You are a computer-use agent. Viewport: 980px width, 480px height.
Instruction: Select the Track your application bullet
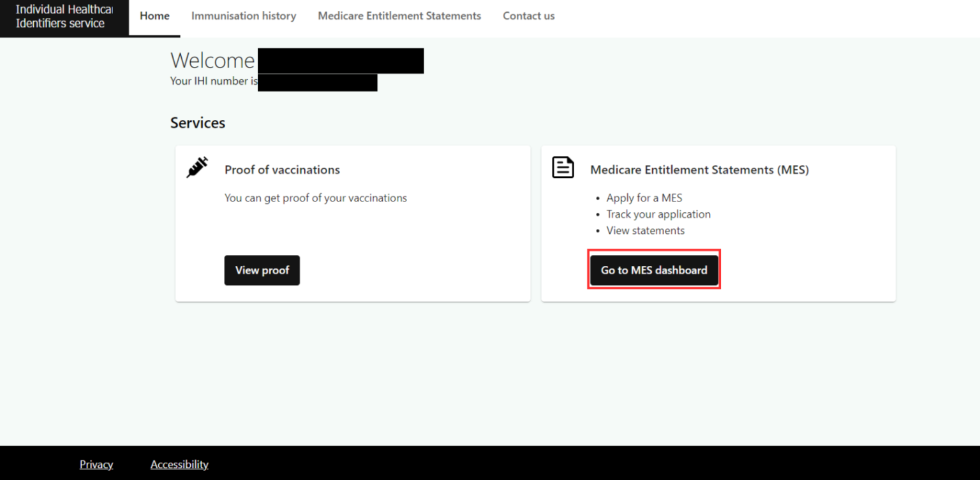(x=658, y=214)
